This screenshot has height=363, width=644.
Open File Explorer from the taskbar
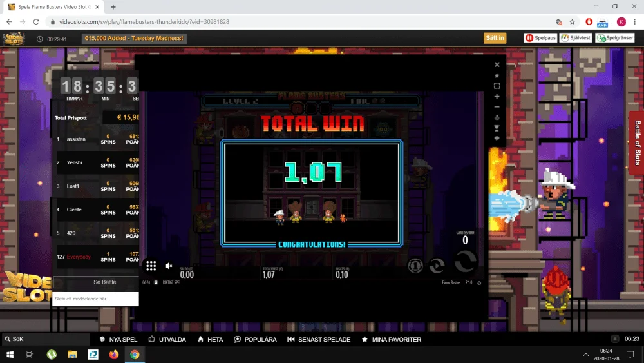coord(72,355)
